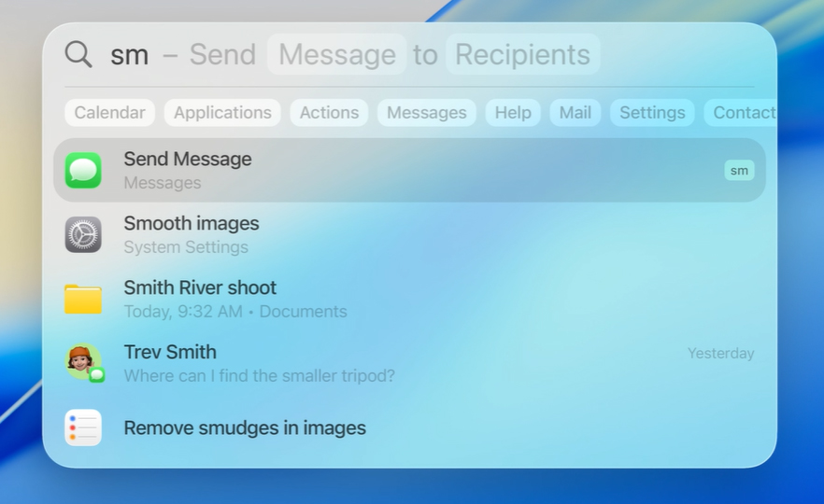The image size is (824, 504).
Task: Click the green Messages app icon
Action: (x=83, y=170)
